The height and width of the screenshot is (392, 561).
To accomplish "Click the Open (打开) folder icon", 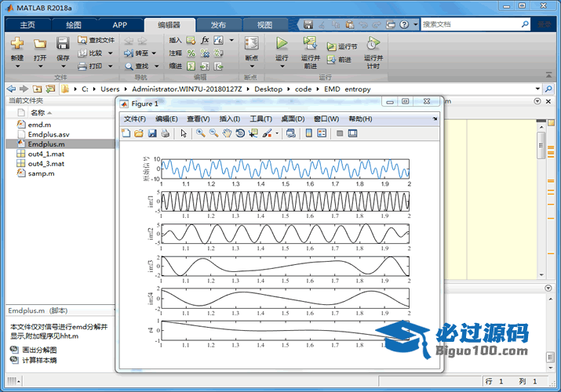I will pos(40,44).
